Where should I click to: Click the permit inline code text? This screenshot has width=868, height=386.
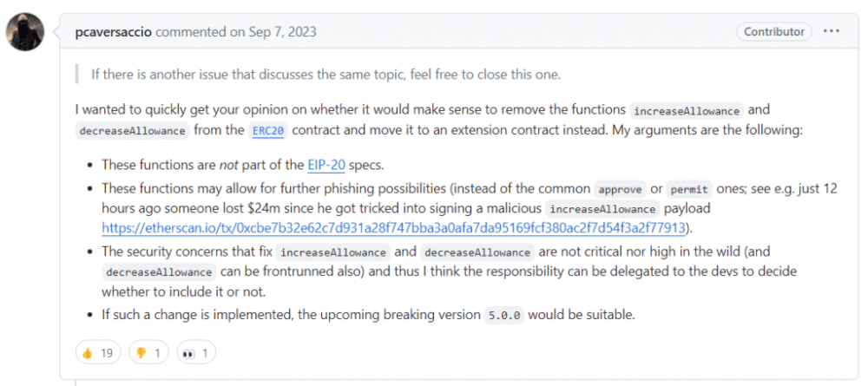pyautogui.click(x=688, y=189)
